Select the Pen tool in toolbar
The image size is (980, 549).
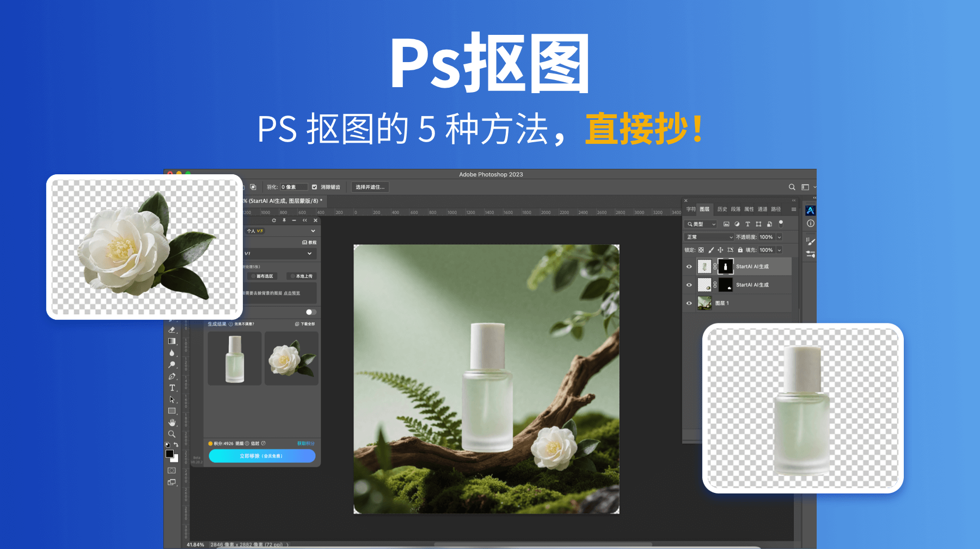[172, 376]
